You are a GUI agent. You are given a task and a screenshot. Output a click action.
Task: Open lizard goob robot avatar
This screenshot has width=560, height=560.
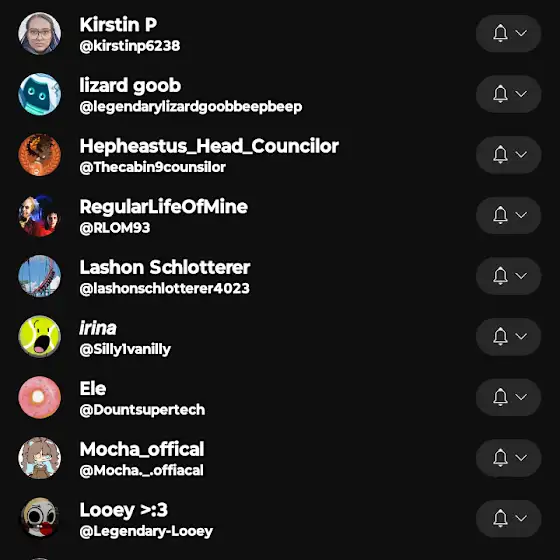tap(40, 94)
